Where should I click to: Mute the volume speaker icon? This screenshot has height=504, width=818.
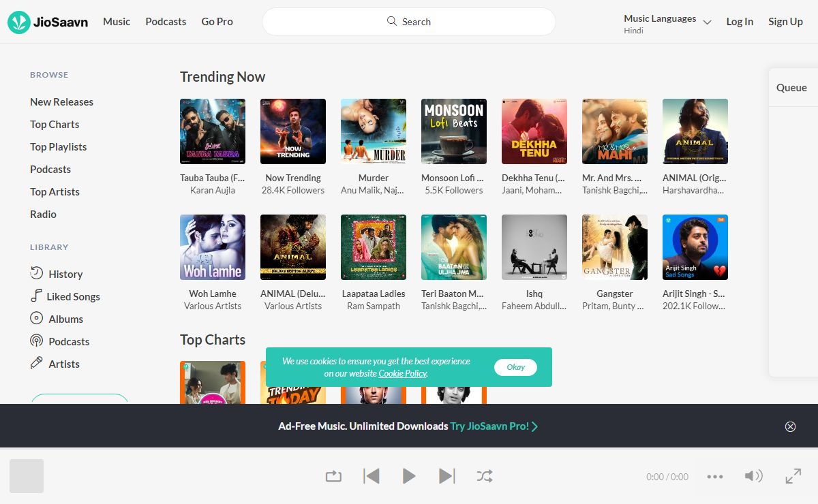tap(753, 476)
